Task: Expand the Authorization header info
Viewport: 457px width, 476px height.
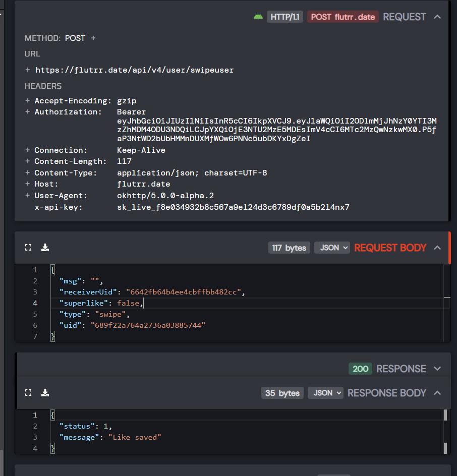Action: pyautogui.click(x=28, y=112)
